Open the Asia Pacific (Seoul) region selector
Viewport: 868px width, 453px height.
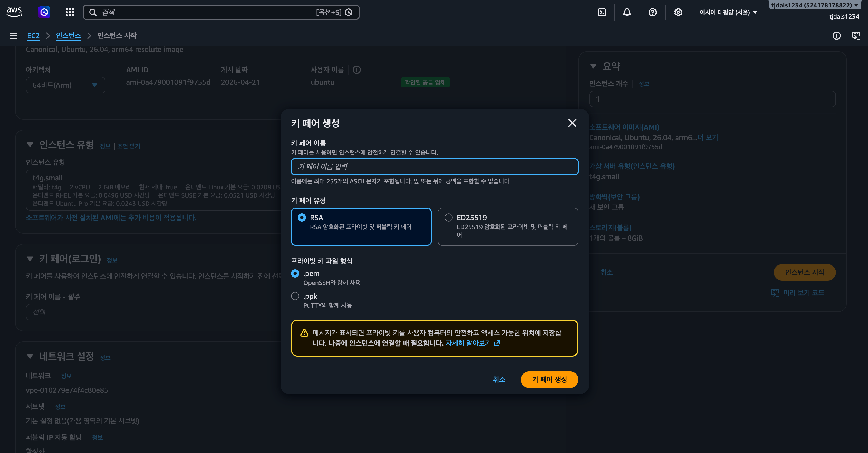point(728,12)
